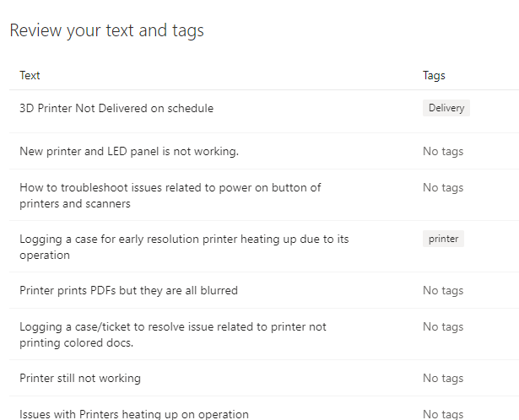Click the 'Review your text and tags' heading
Screen dimensions: 519x420
coord(106,30)
